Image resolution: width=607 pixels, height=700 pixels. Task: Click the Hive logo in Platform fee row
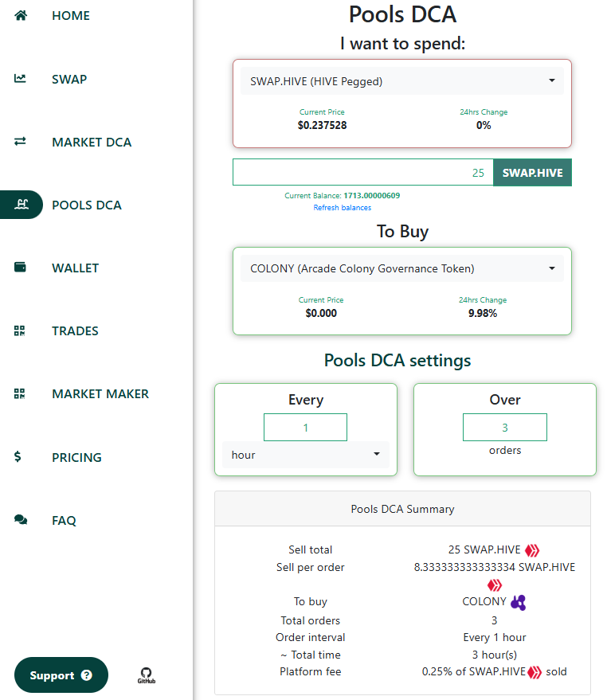(x=535, y=672)
